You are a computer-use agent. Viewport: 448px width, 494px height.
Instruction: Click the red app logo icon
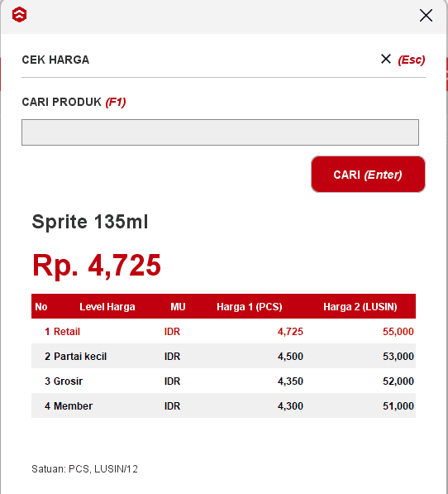(19, 15)
